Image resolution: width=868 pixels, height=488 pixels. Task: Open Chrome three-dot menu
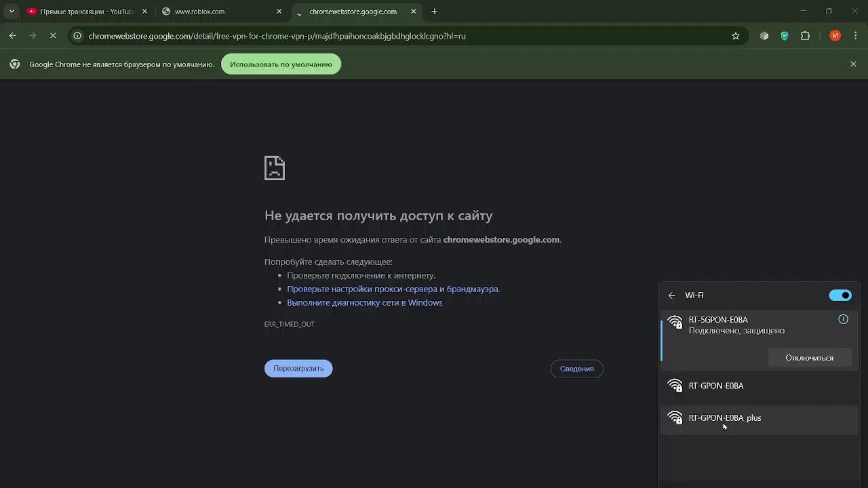click(x=855, y=36)
